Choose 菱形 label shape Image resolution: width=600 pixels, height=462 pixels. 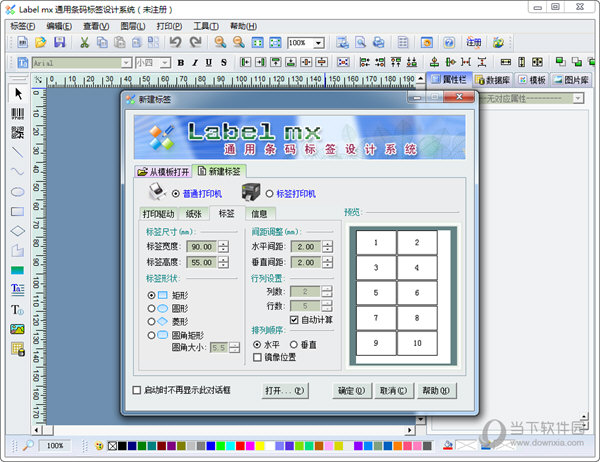(152, 322)
